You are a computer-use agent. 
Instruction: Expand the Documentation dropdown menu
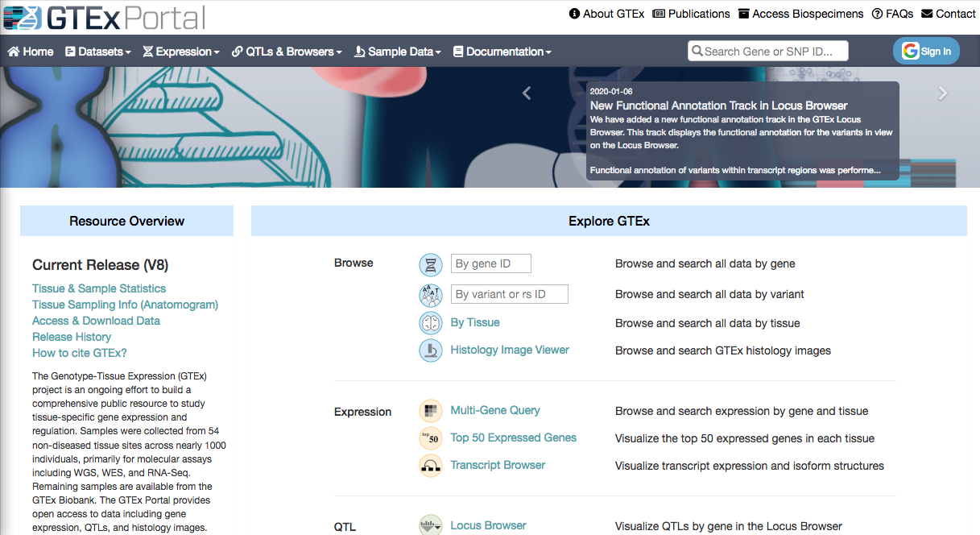[502, 52]
